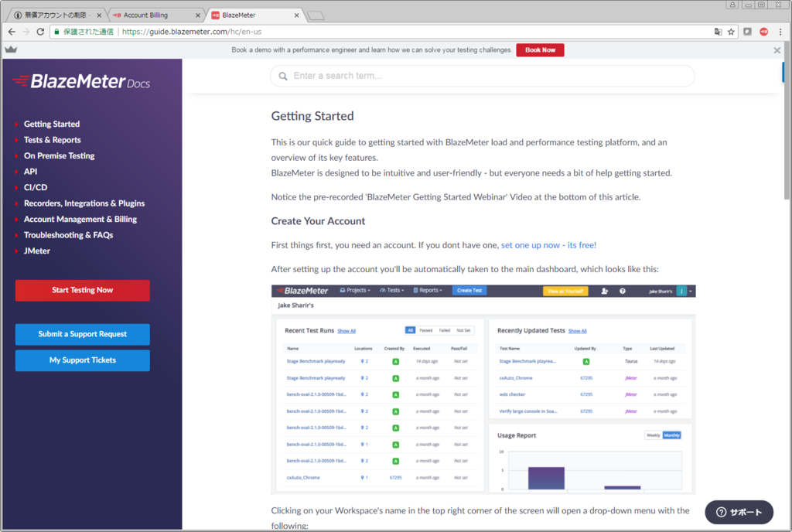Click the 'Enter a search term' field
The width and height of the screenshot is (792, 532).
483,76
